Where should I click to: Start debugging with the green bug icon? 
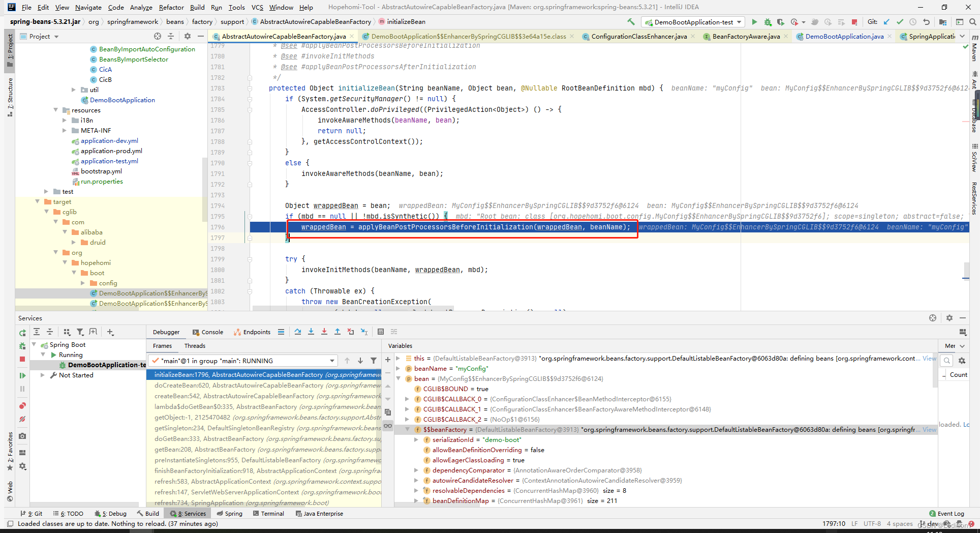(768, 22)
